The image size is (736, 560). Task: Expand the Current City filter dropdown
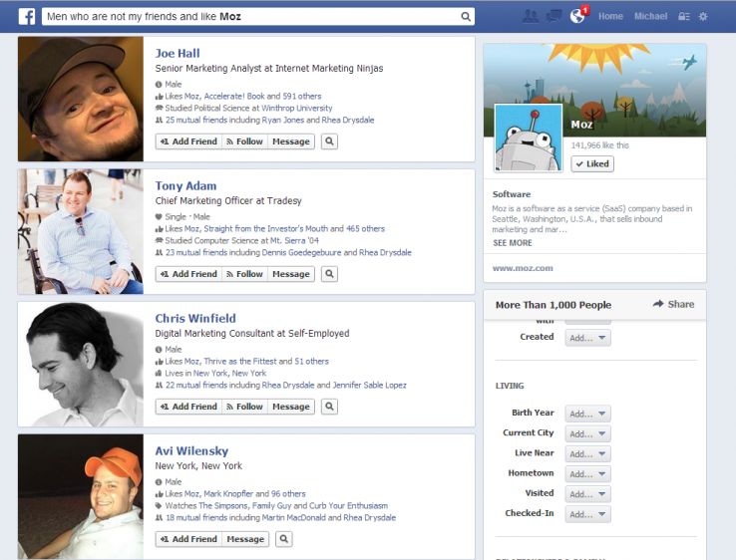pos(587,433)
